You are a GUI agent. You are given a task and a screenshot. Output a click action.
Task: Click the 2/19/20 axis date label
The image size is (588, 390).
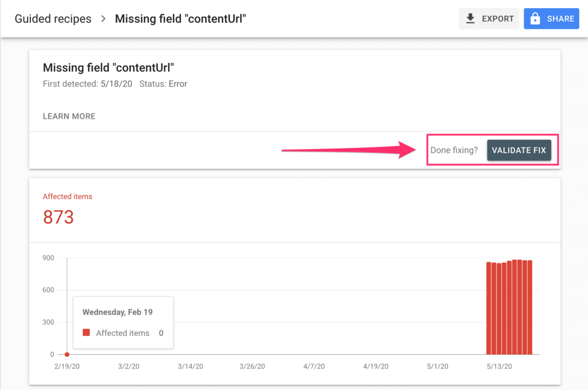click(67, 366)
